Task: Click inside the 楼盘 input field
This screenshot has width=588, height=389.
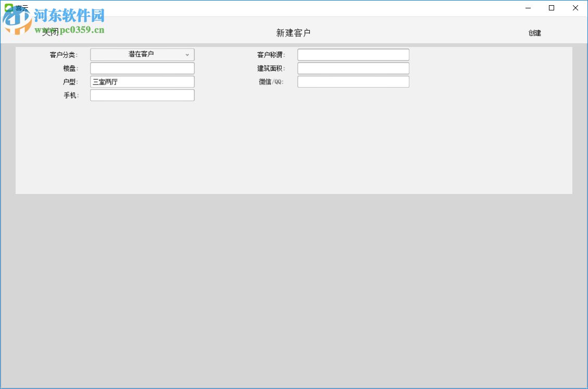Action: pos(142,68)
